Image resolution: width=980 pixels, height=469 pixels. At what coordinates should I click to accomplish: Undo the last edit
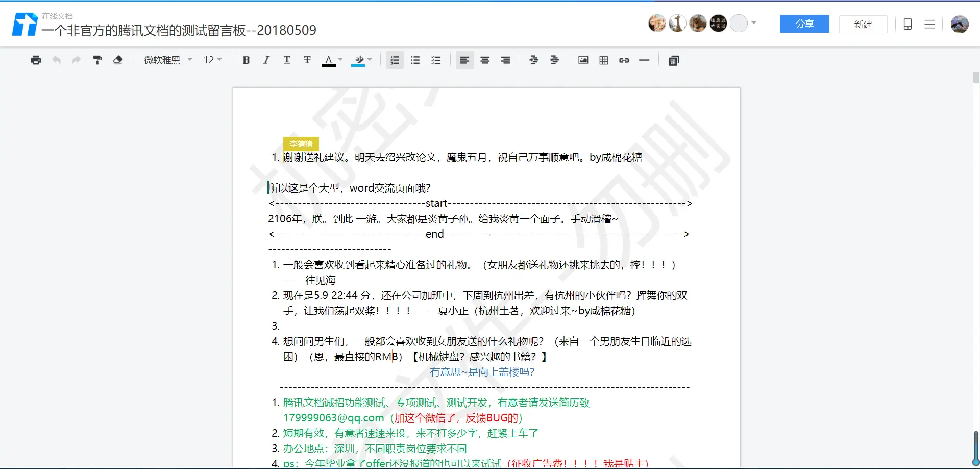[56, 60]
